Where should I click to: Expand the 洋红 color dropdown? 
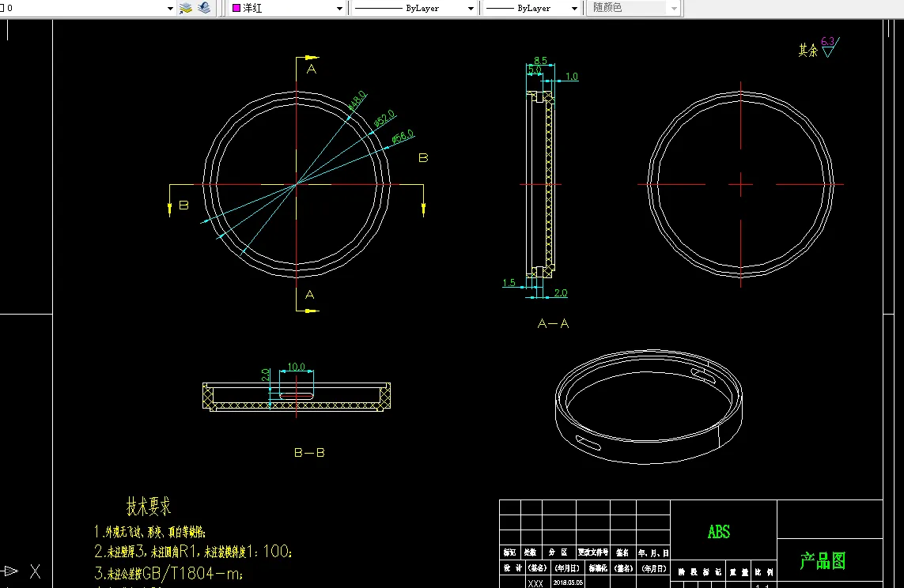pyautogui.click(x=340, y=8)
